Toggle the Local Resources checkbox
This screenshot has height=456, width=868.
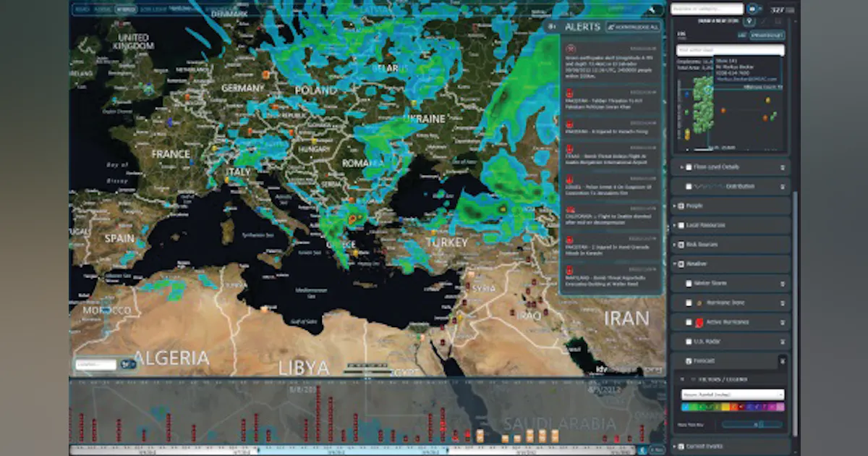tap(681, 225)
